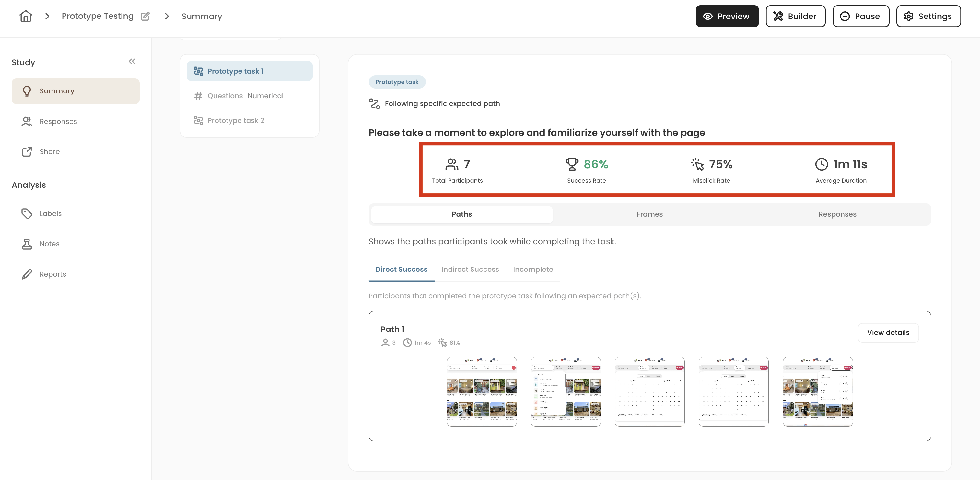Click the Path 1 heading
Image resolution: width=980 pixels, height=480 pixels.
tap(392, 330)
